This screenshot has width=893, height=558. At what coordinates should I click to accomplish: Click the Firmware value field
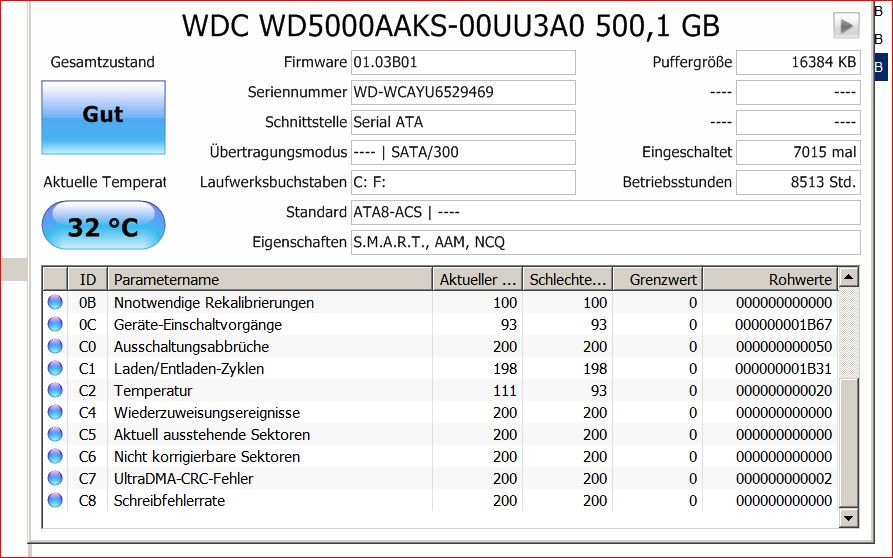462,62
